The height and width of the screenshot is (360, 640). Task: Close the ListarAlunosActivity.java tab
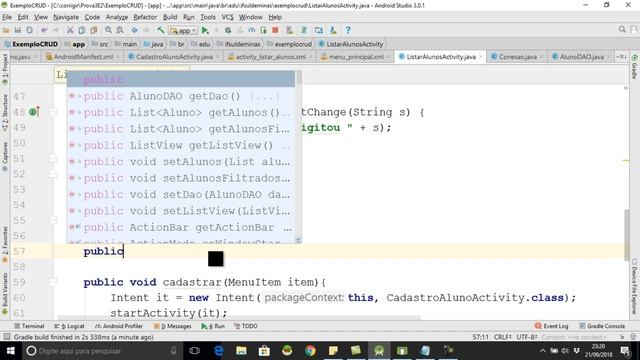[x=481, y=57]
